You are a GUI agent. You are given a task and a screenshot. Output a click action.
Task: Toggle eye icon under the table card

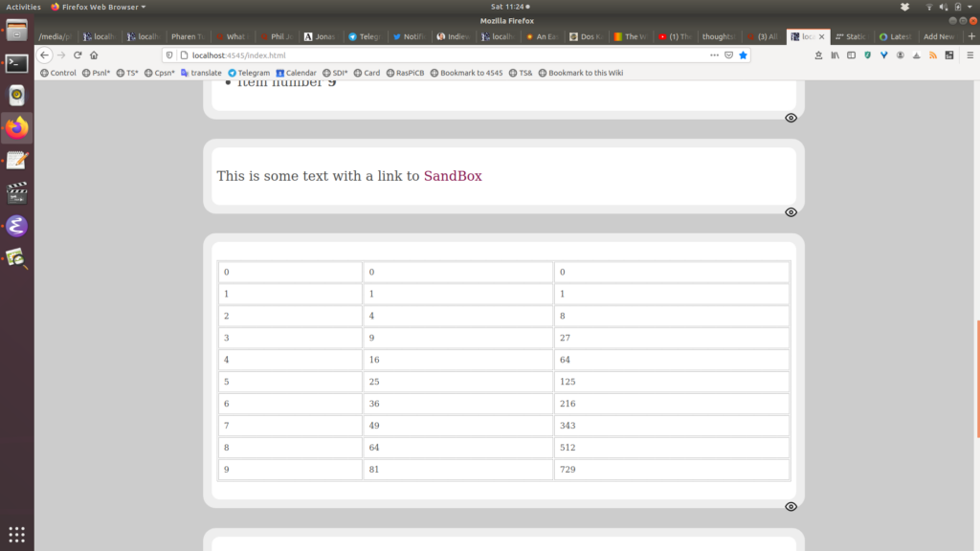tap(791, 507)
